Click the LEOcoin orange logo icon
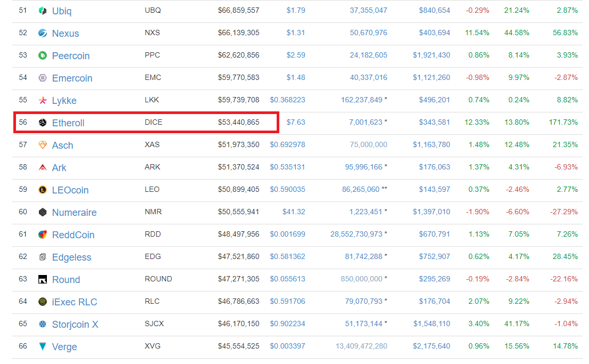 click(43, 190)
